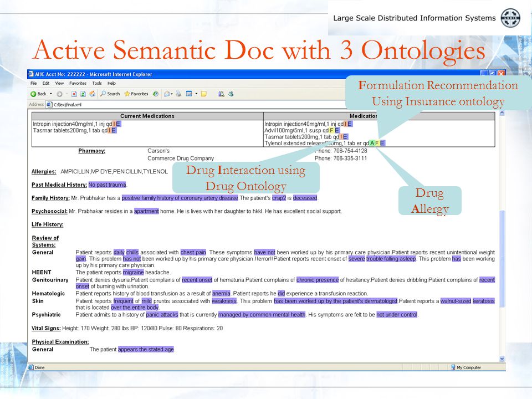Open the Edit menu

(x=46, y=83)
